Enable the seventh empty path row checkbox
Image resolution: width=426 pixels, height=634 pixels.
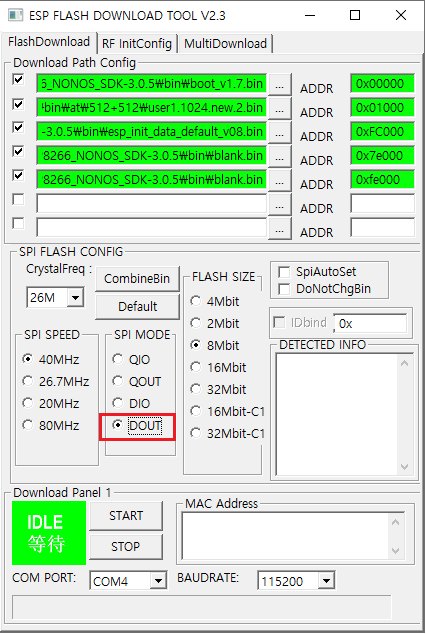18,223
